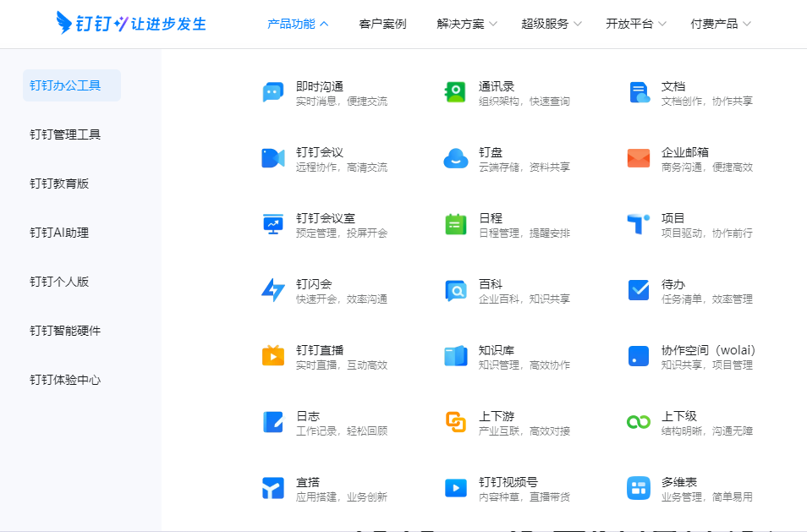Click the 日志 pencil note icon
The image size is (807, 532).
(x=272, y=422)
